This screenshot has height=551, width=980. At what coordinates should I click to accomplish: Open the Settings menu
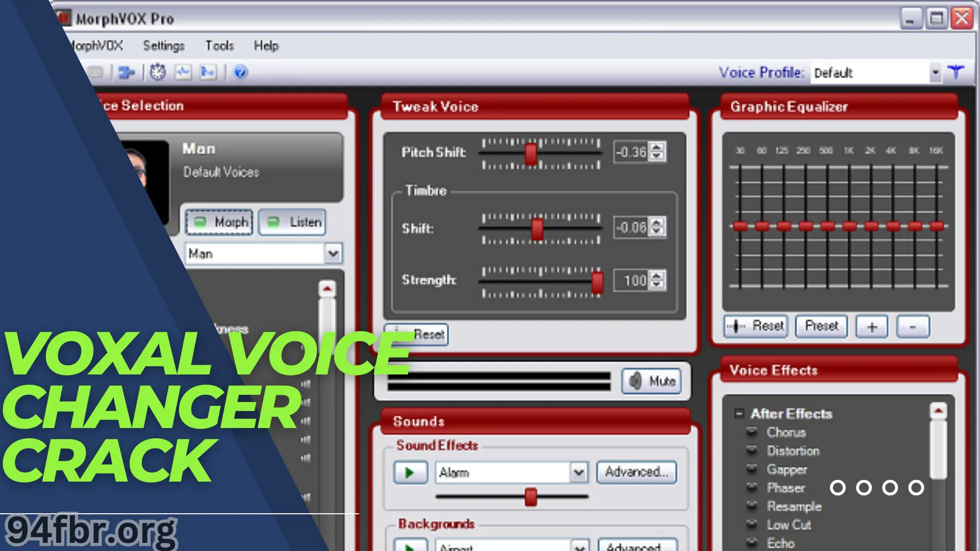pos(164,46)
